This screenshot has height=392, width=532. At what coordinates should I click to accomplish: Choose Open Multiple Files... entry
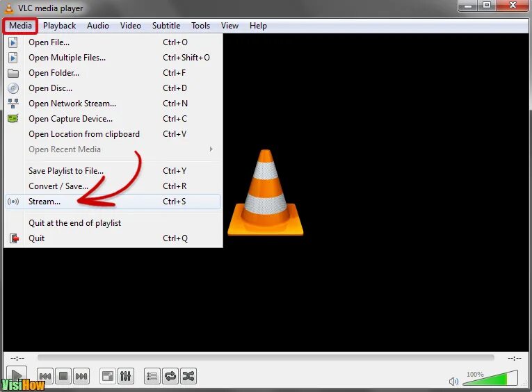click(113, 58)
